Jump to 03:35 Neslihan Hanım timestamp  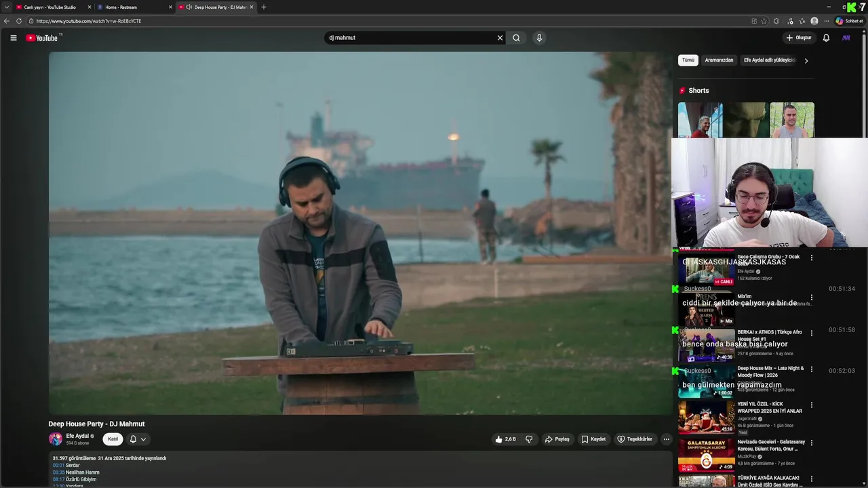58,472
